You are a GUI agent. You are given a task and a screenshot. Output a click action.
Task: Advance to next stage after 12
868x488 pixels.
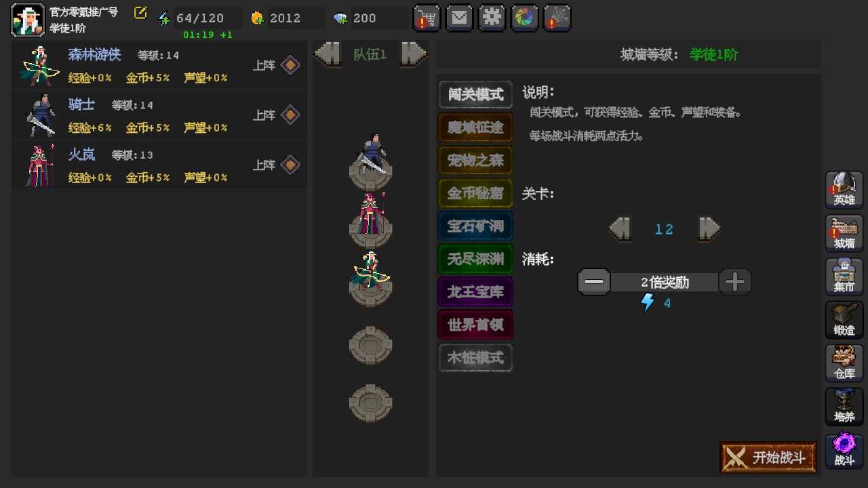click(709, 229)
